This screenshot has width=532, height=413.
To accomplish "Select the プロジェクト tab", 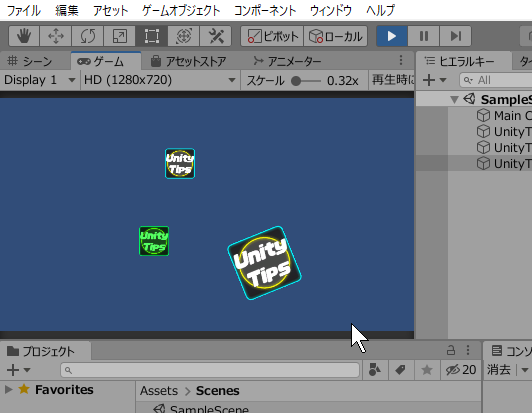I will [x=45, y=351].
